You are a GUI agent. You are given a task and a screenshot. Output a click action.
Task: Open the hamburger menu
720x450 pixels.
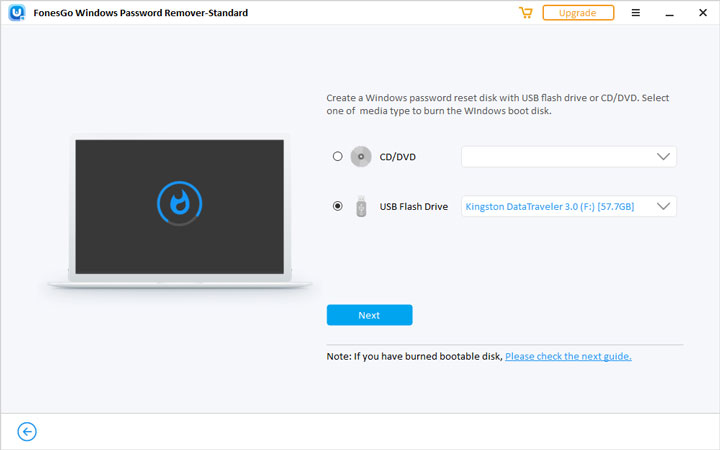[x=636, y=13]
